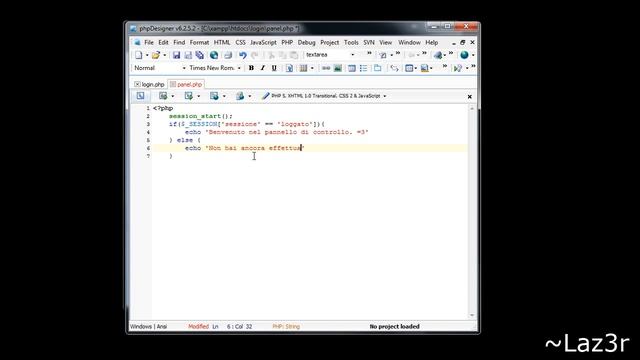Click the Save All stacked floppy icon
The width and height of the screenshot is (640, 360).
tap(200, 55)
